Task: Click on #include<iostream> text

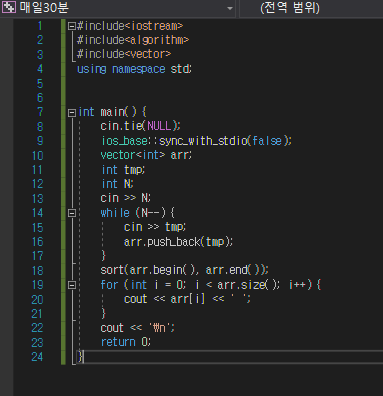Action: pos(130,26)
